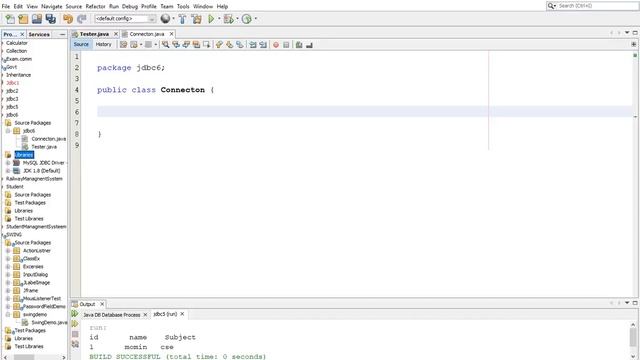Expand the ActionListner package node
The image size is (640, 360).
coord(8,251)
